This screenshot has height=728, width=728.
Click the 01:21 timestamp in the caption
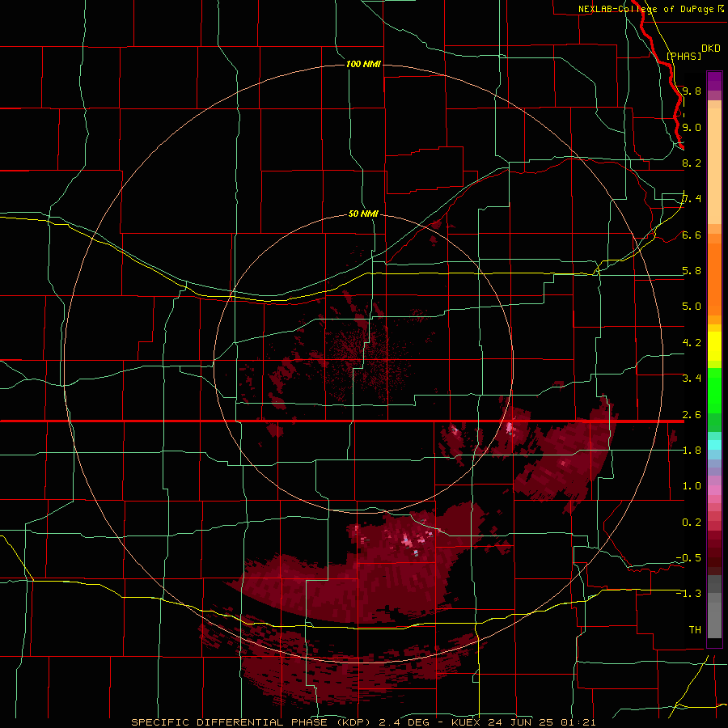(577, 722)
